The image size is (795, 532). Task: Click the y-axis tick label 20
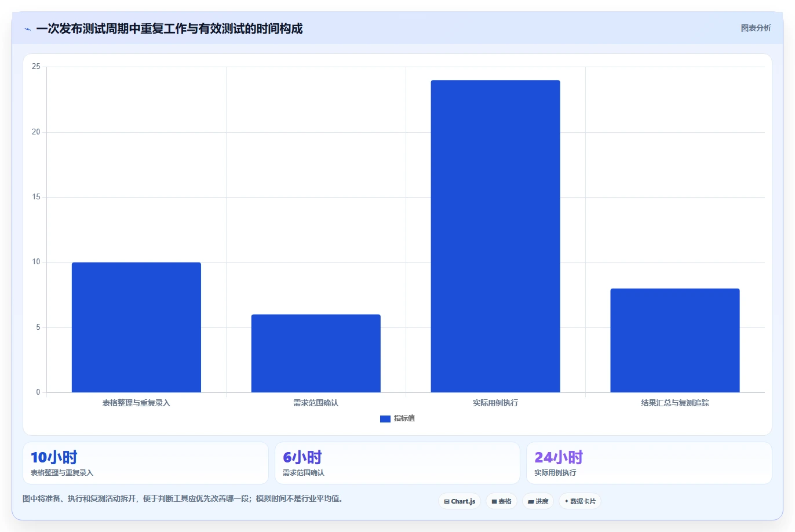[x=36, y=132]
